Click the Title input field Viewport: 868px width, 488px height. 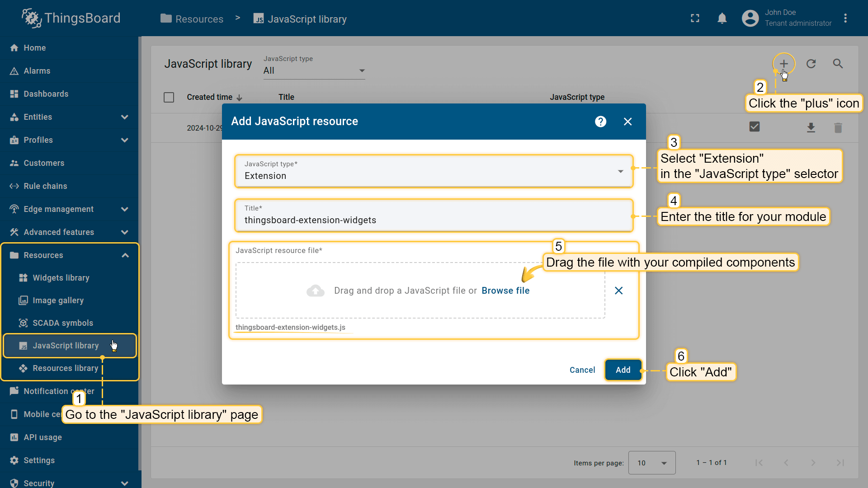433,220
